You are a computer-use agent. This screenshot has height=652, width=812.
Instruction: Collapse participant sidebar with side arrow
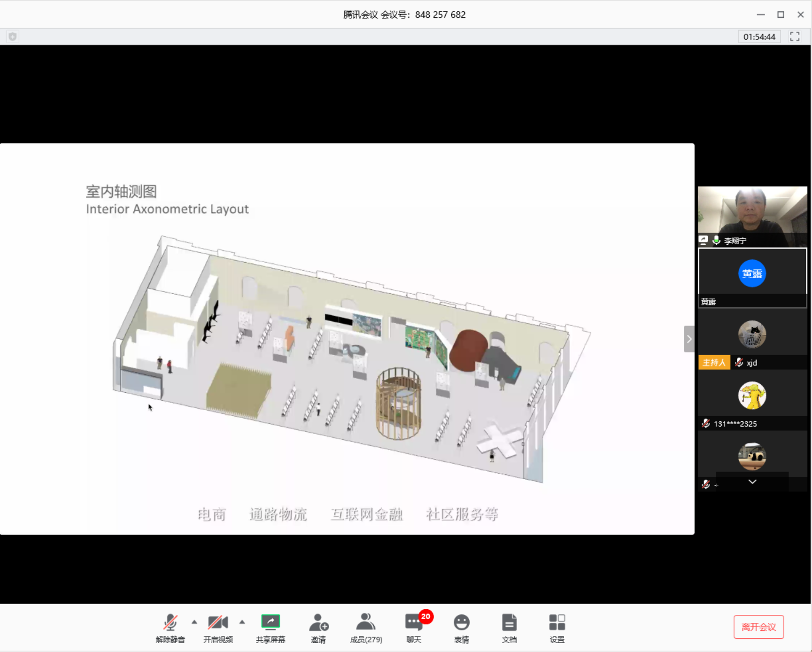point(688,339)
